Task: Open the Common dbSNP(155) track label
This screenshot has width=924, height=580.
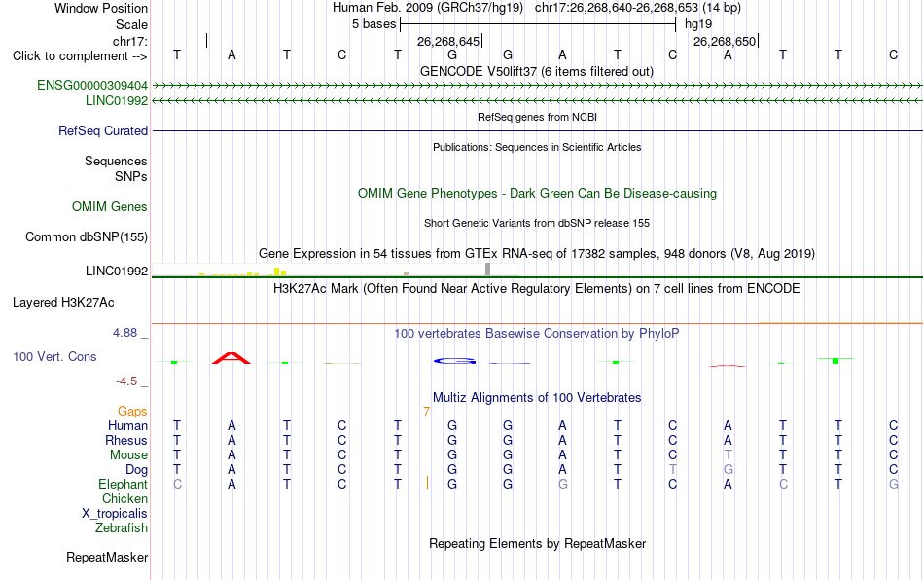Action: [x=86, y=236]
